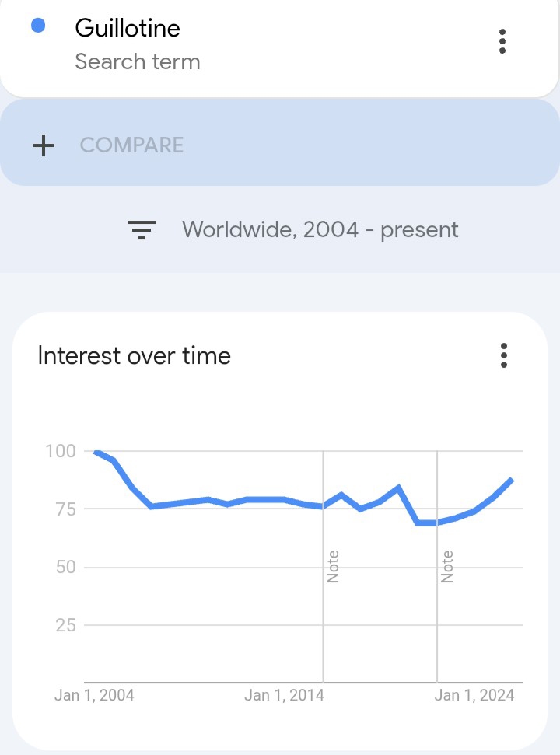Image resolution: width=560 pixels, height=755 pixels.
Task: Click the chart line's starting point at 100
Action: (96, 451)
